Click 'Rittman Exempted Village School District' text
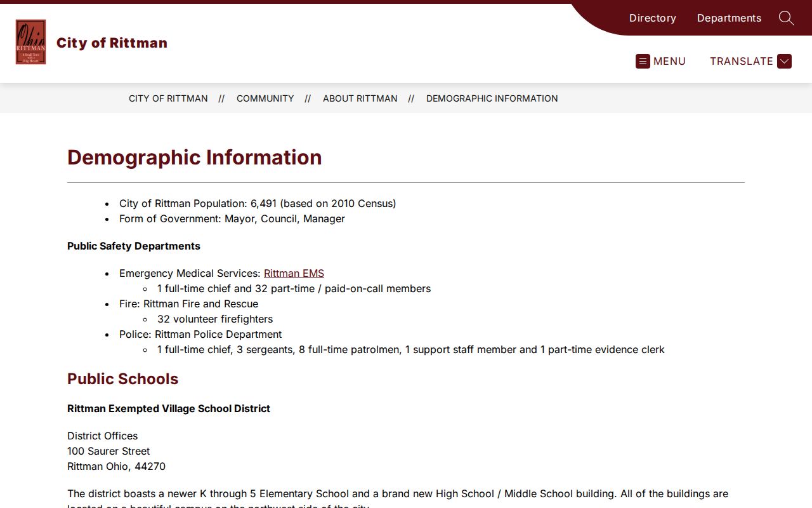The image size is (812, 508). (169, 408)
